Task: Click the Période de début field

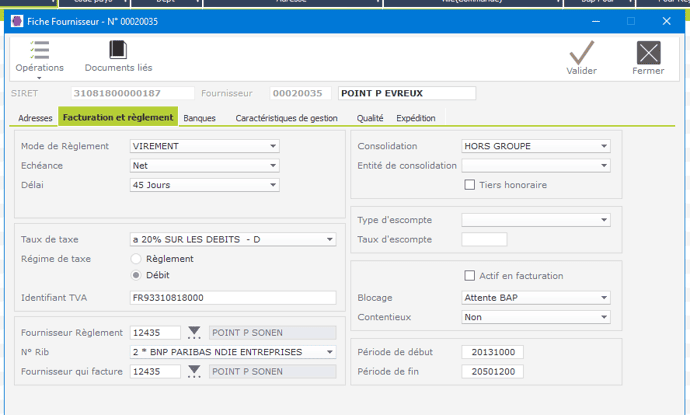Action: [492, 352]
